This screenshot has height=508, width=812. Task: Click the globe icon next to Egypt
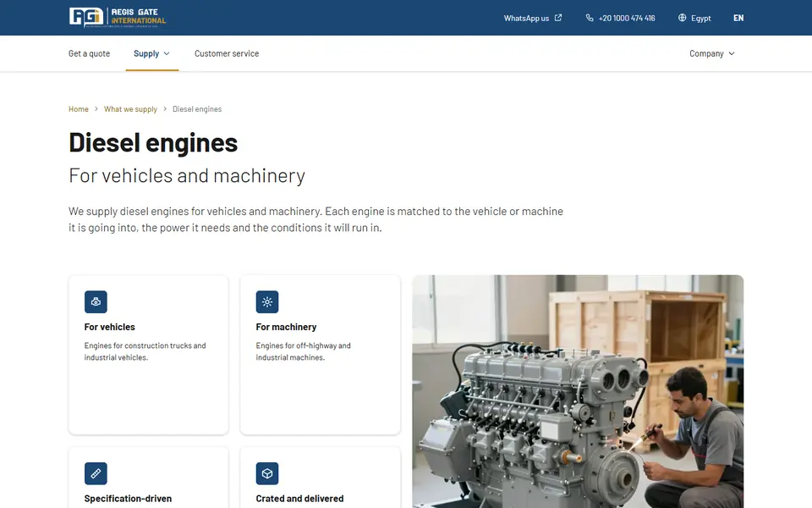pos(682,18)
